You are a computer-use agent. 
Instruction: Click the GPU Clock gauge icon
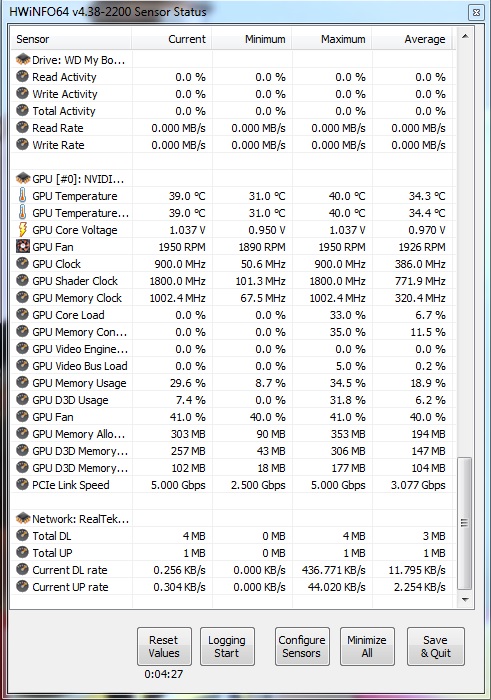(22, 263)
